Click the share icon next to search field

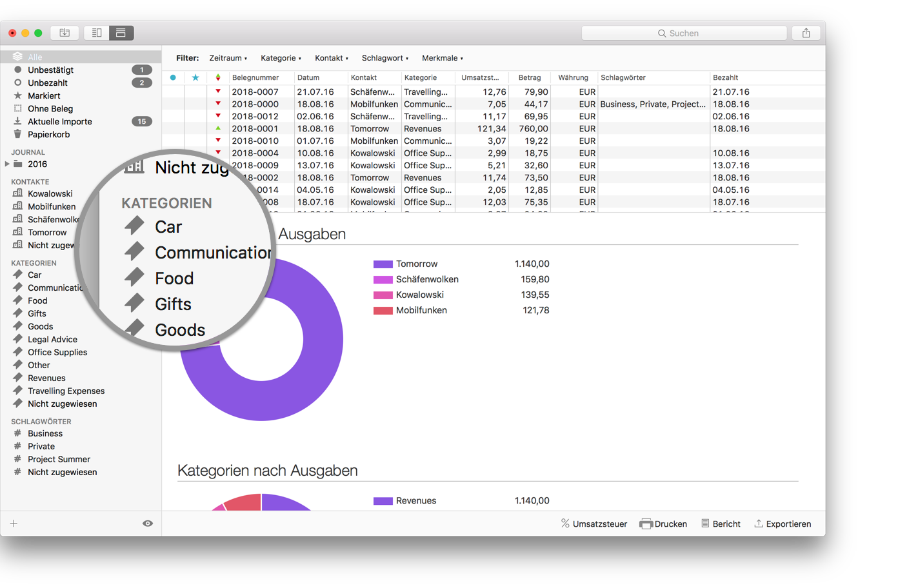pyautogui.click(x=806, y=32)
